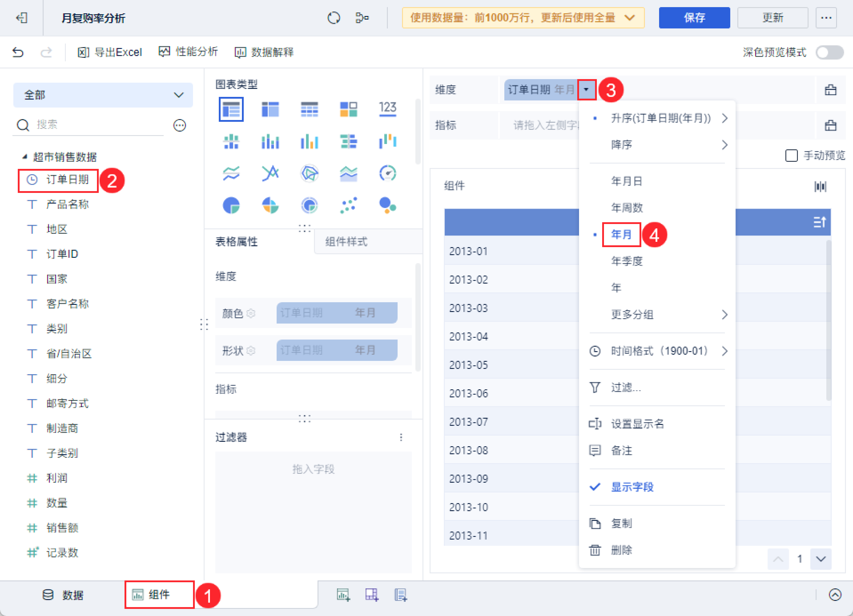Click the dashboard gauge chart icon
Screen dimensions: 853x616
(x=387, y=173)
